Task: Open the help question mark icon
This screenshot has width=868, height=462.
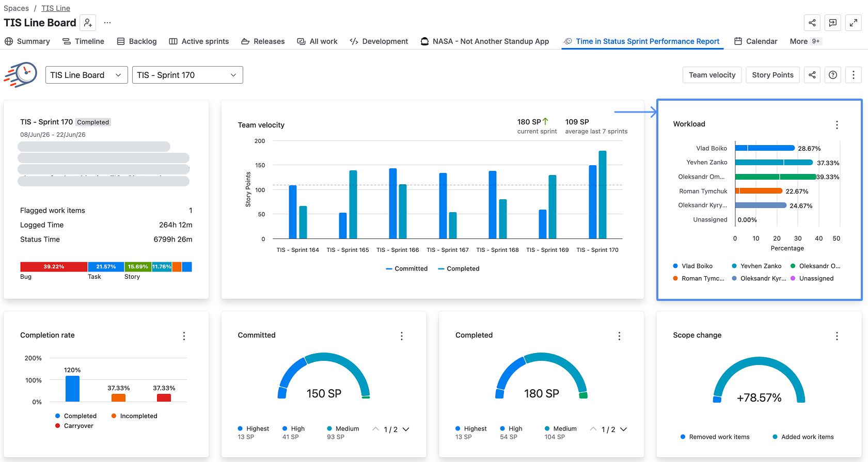Action: 833,75
